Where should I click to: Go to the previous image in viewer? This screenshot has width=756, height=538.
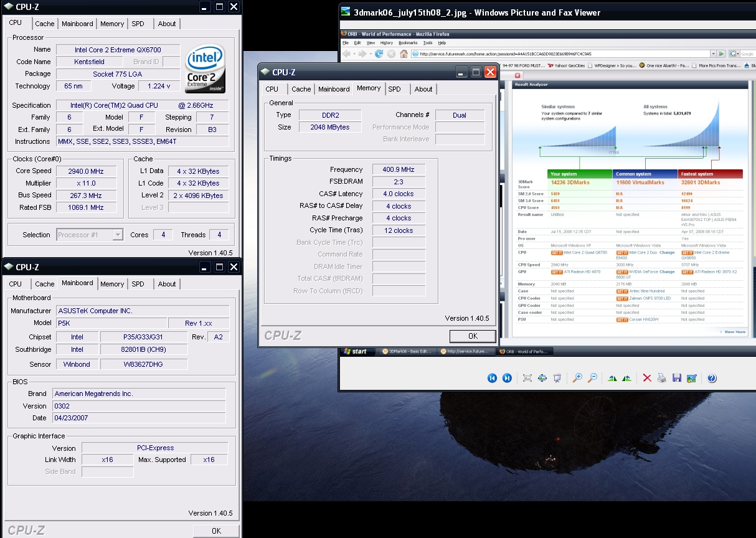tap(492, 378)
